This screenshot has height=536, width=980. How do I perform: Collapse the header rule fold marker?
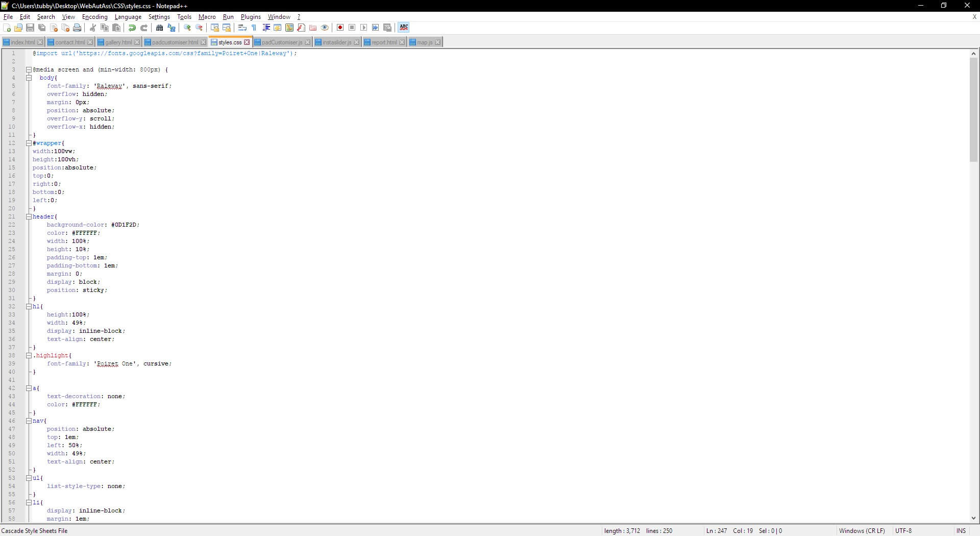29,217
